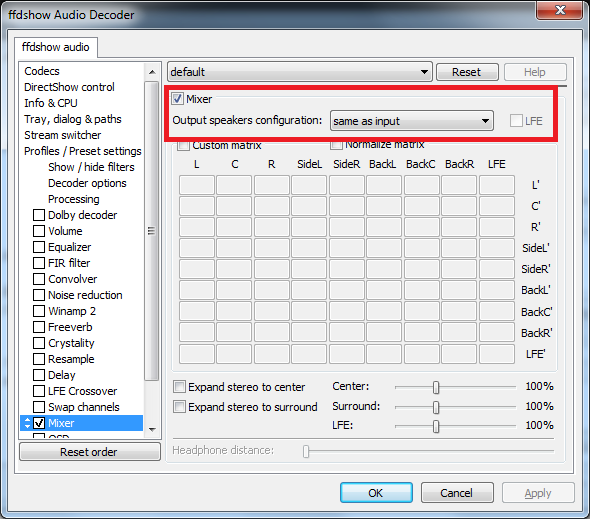This screenshot has height=519, width=590.
Task: Click the Apply button
Action: (538, 493)
